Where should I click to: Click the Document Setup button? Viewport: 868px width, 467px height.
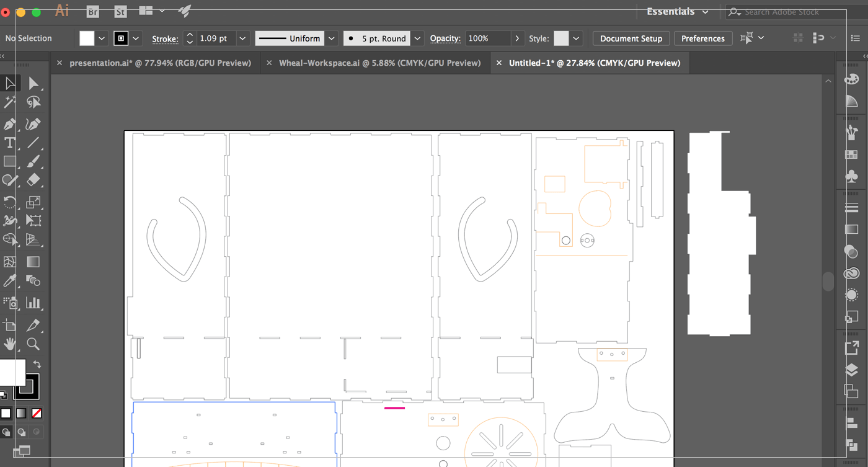point(631,38)
